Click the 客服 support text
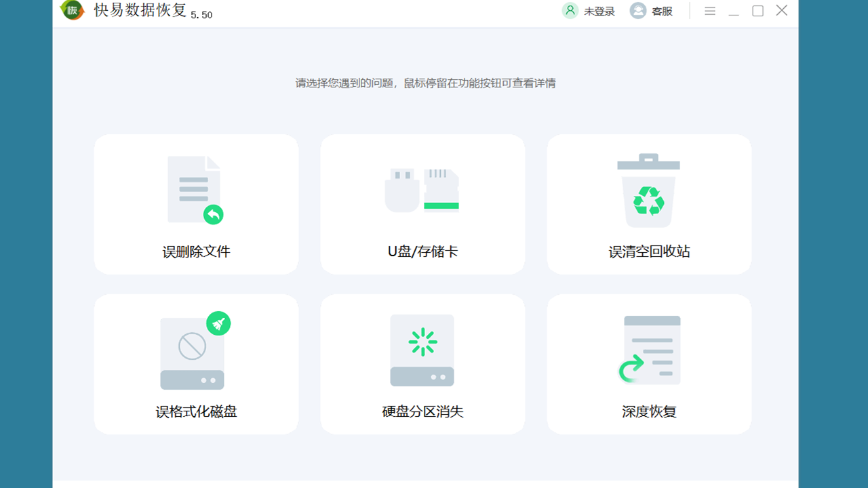The image size is (868, 488). 662,12
